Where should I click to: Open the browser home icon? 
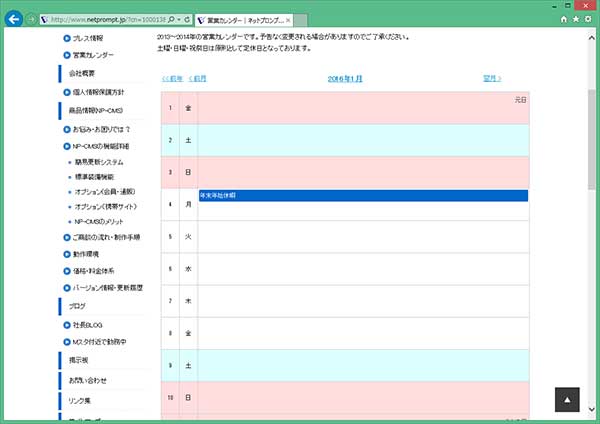tap(564, 19)
